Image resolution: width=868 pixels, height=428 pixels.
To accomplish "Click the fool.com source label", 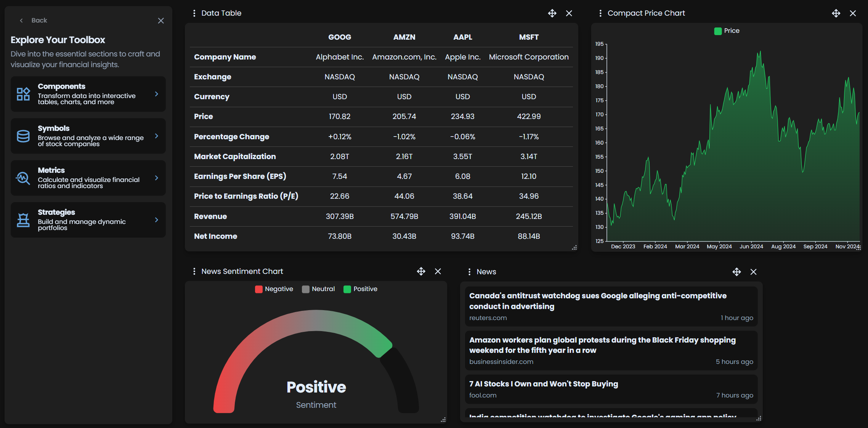I will point(483,395).
